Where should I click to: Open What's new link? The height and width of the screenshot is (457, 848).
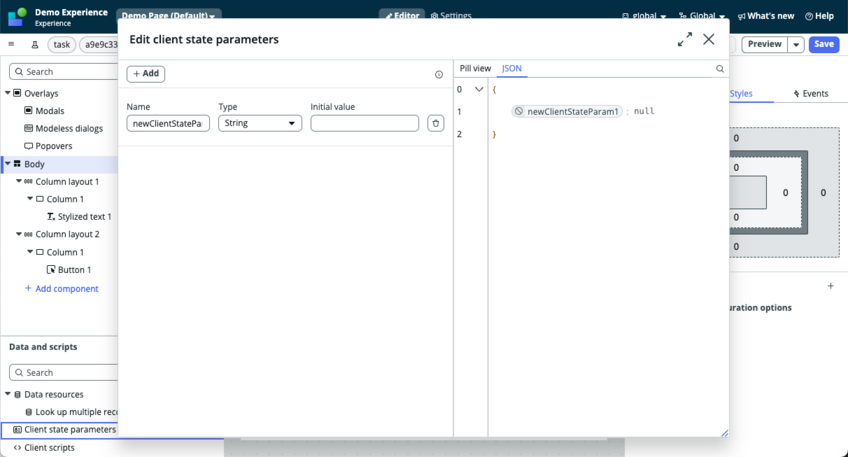(766, 16)
